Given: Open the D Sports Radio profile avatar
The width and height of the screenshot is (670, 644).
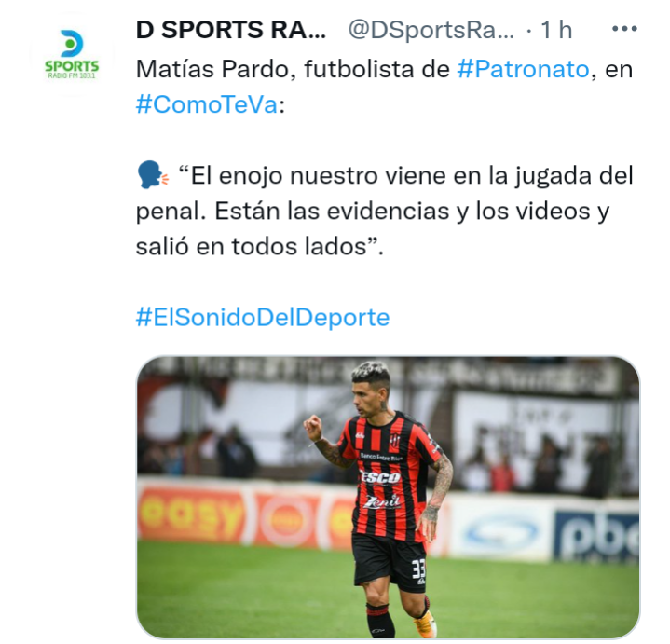Looking at the screenshot, I should point(72,55).
